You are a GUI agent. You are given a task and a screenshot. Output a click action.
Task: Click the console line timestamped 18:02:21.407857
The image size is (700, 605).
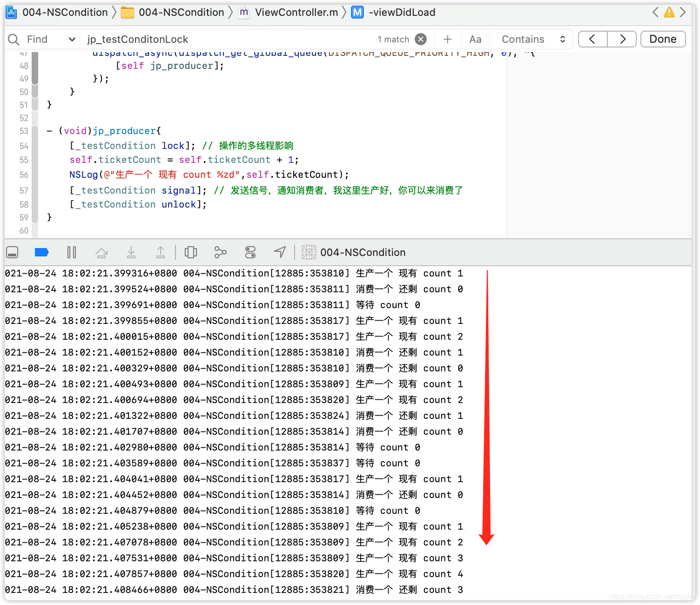[x=234, y=574]
